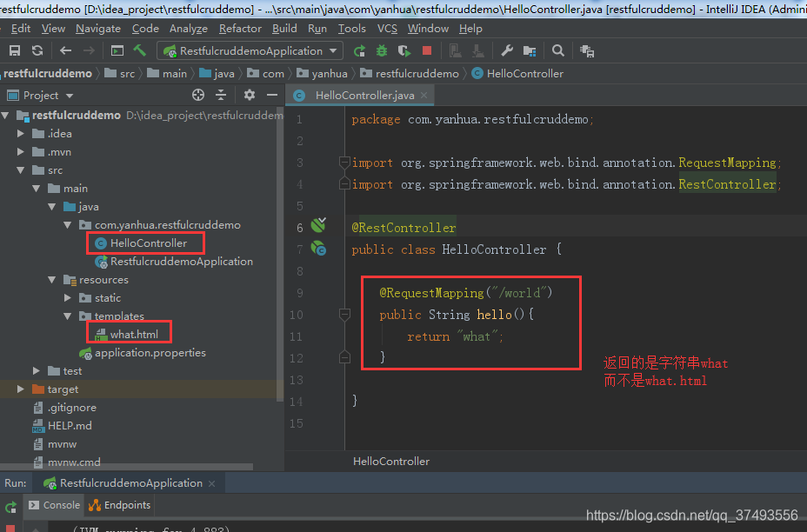The image size is (807, 532).
Task: Open settings with the wrench icon
Action: (506, 50)
